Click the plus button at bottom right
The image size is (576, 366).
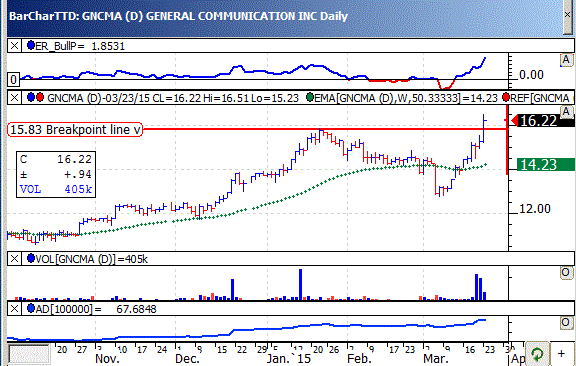point(561,354)
